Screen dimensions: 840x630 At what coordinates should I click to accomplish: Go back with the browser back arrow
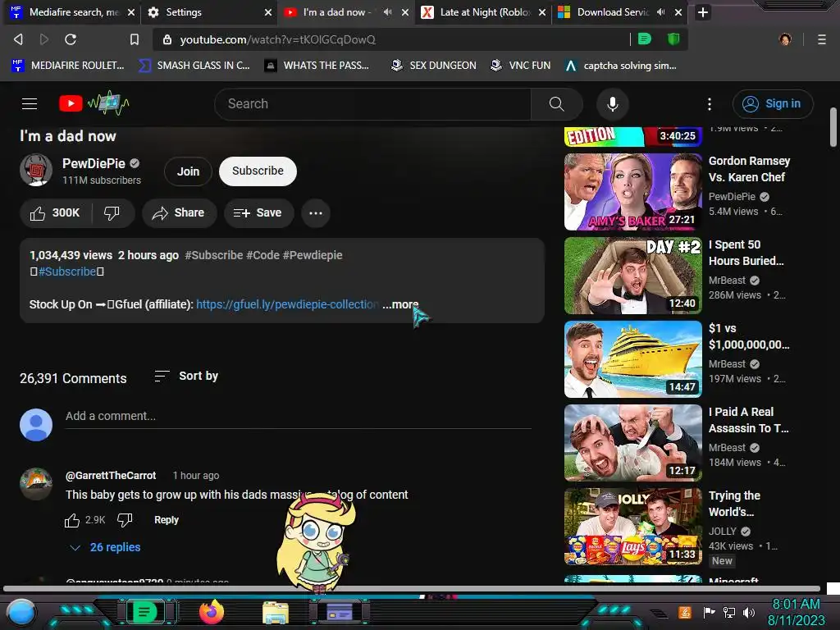point(18,39)
